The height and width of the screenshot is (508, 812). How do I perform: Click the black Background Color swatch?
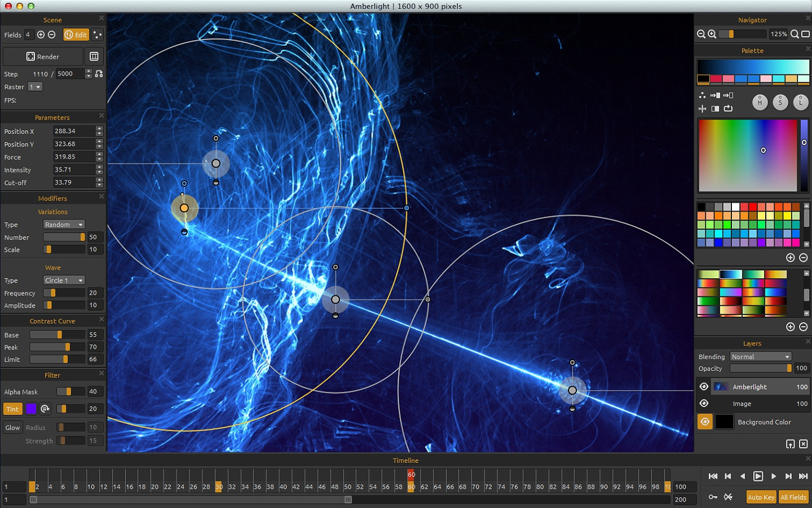(724, 422)
